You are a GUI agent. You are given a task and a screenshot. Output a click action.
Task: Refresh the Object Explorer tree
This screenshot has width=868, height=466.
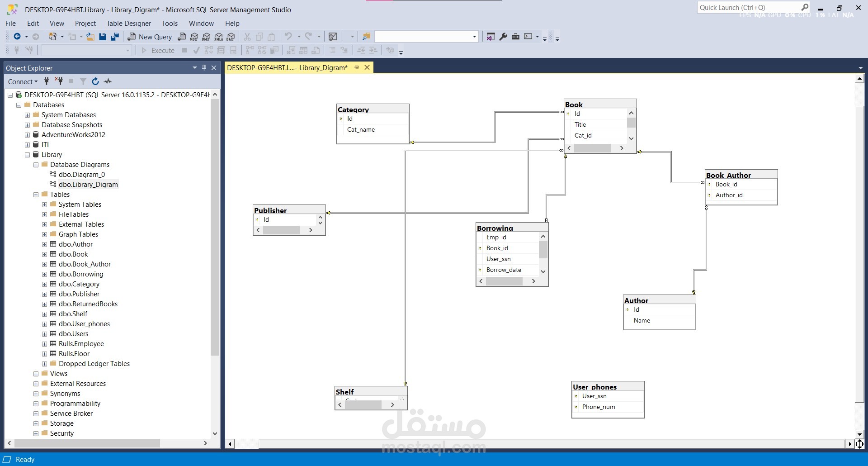[x=95, y=81]
